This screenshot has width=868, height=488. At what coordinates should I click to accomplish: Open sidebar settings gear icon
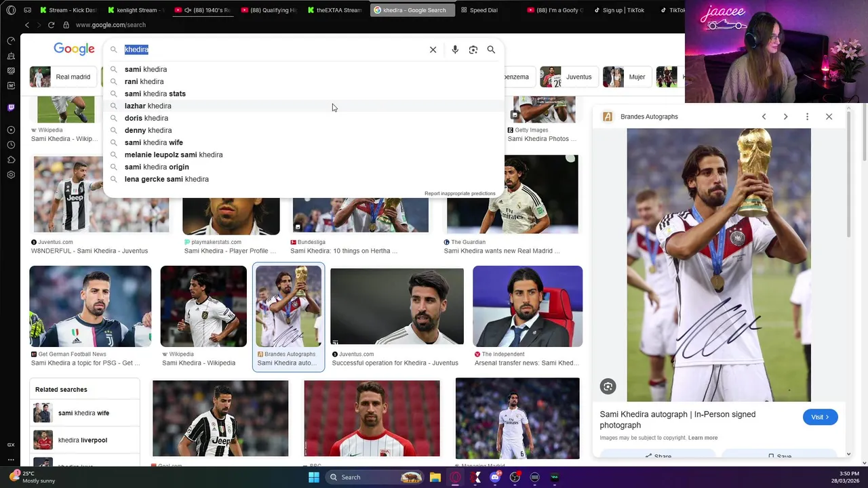pyautogui.click(x=11, y=175)
